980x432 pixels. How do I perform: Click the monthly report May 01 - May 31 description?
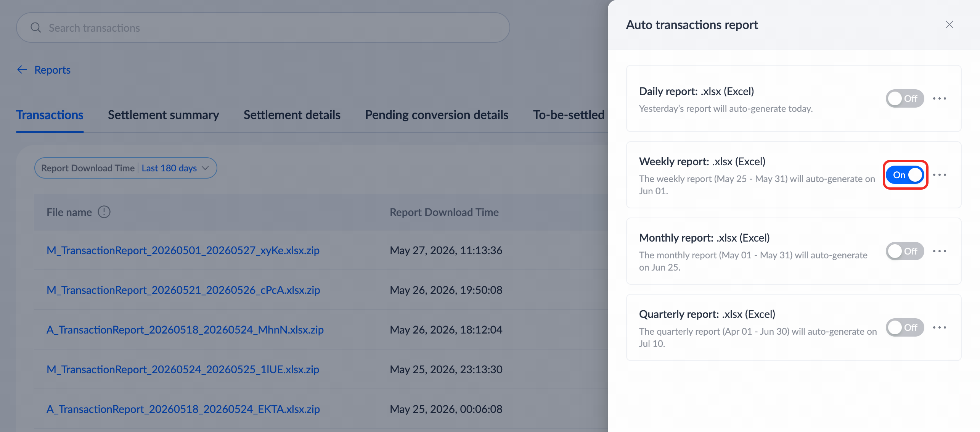point(753,261)
